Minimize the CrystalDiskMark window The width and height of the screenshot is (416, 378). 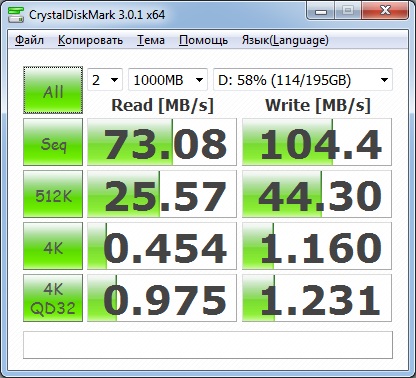point(321,11)
